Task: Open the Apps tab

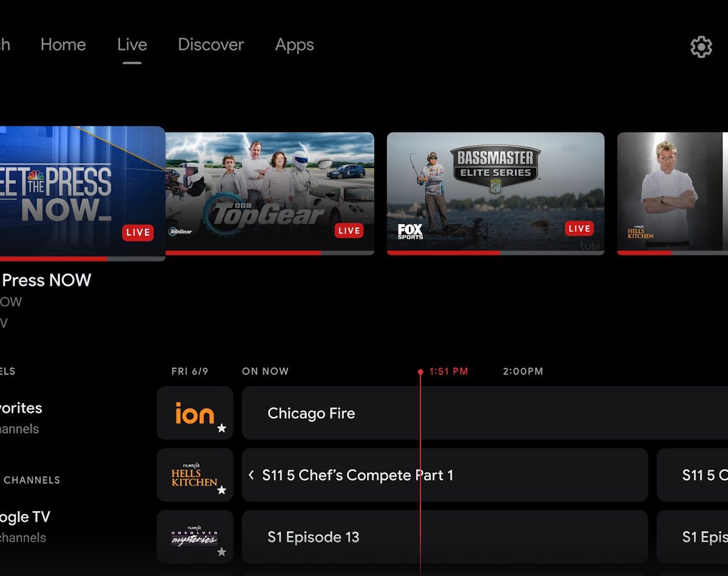Action: pos(294,45)
